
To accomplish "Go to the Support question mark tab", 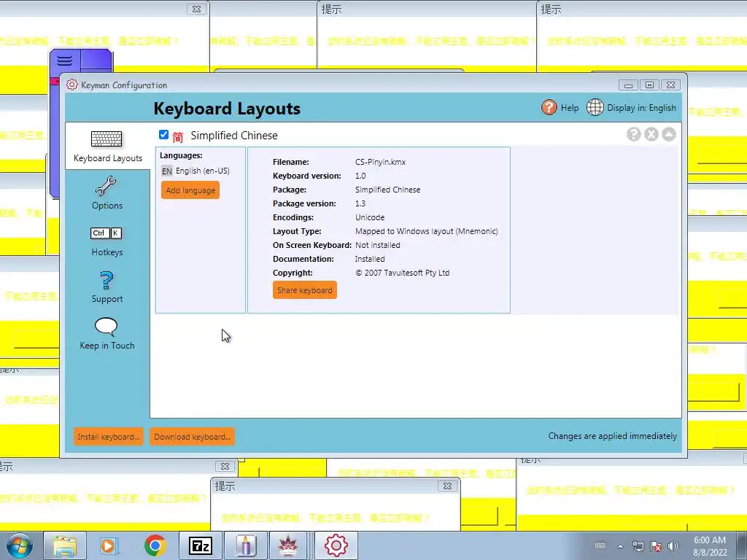I will click(107, 287).
